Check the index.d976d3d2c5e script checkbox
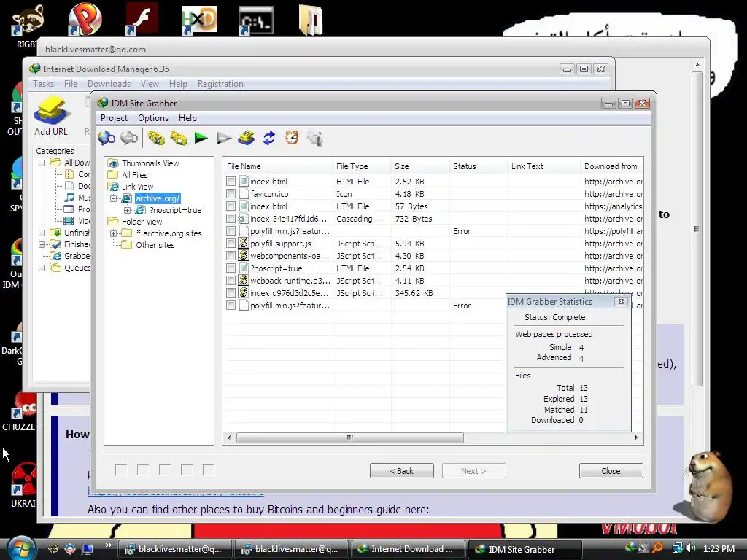 click(x=231, y=293)
